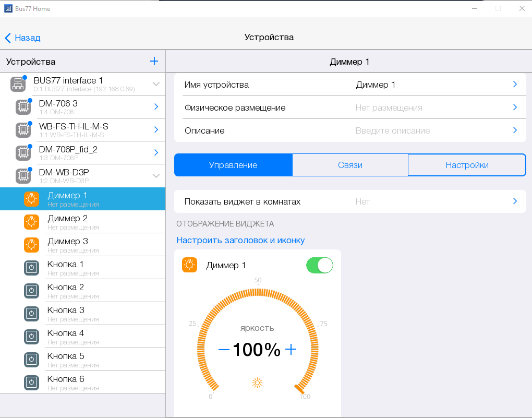Increase brightness with the plus button
The width and height of the screenshot is (532, 418).
[x=291, y=350]
